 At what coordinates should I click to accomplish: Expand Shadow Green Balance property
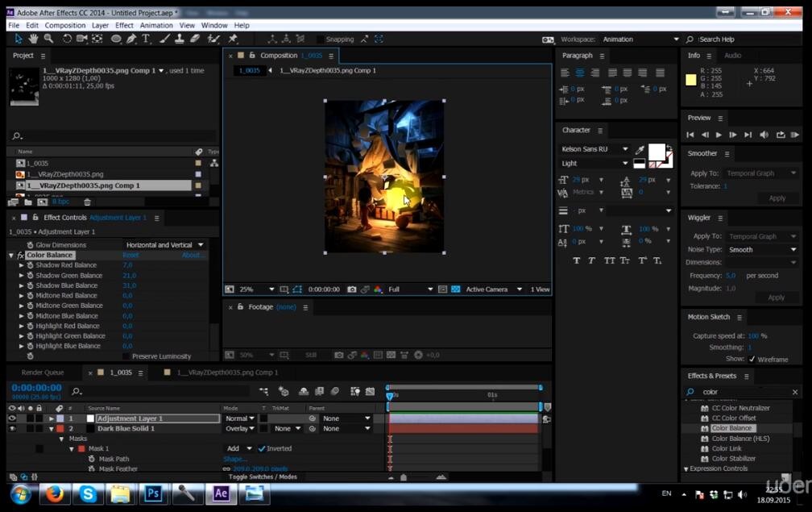pyautogui.click(x=21, y=276)
